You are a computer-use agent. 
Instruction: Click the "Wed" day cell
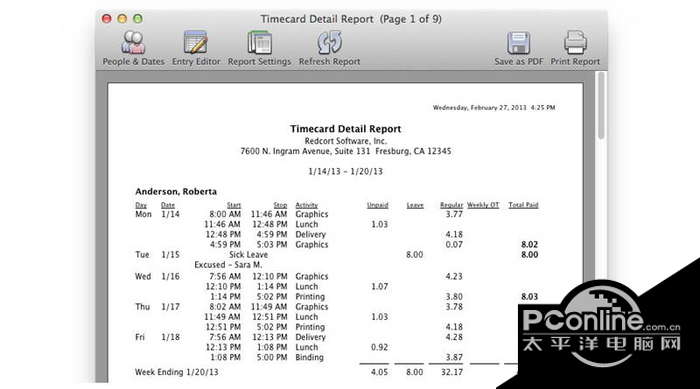coord(143,276)
